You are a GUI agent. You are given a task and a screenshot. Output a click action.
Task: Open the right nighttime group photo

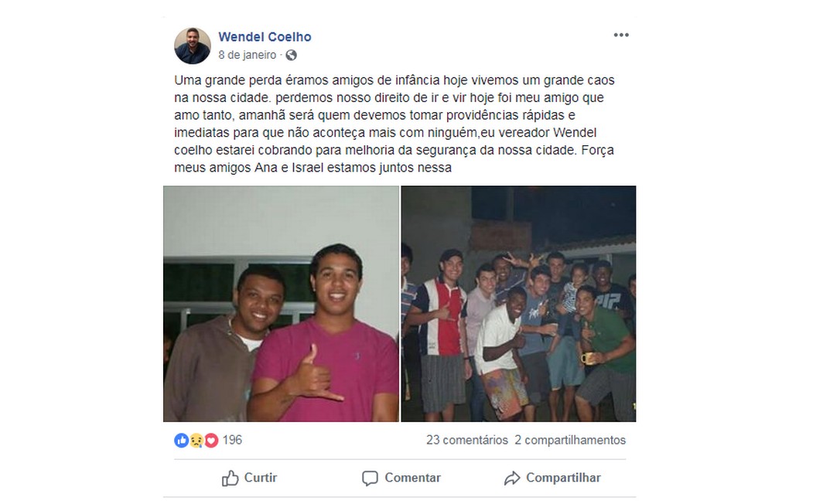point(518,304)
